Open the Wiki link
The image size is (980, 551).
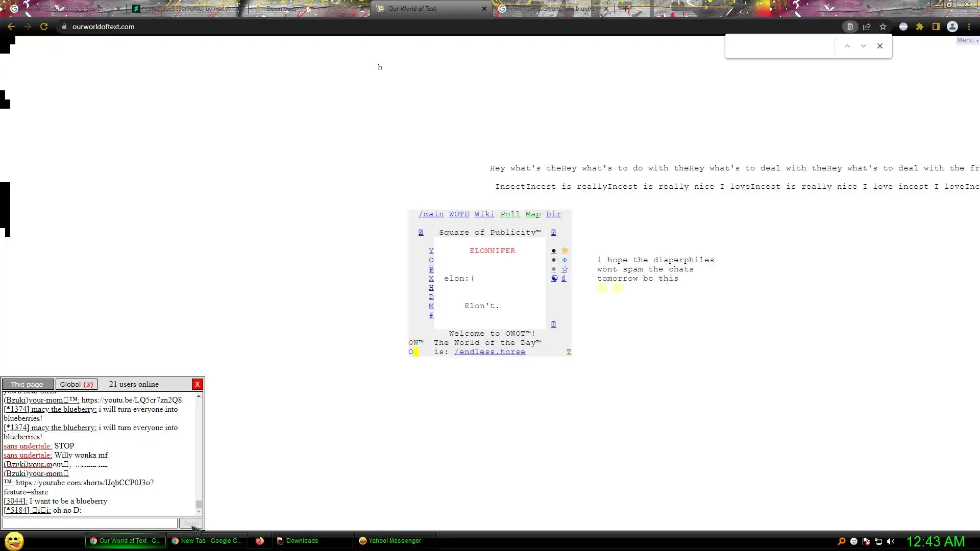click(484, 214)
